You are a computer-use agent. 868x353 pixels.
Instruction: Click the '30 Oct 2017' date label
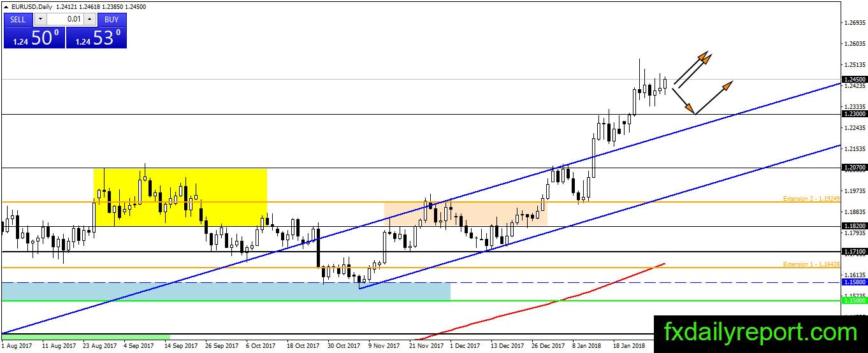(x=344, y=345)
